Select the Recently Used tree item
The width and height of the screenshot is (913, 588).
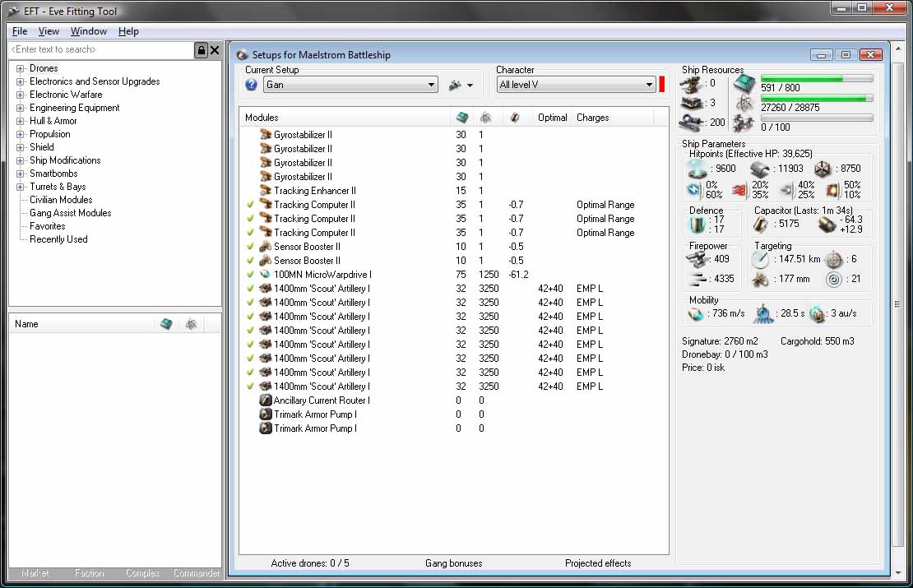click(58, 239)
